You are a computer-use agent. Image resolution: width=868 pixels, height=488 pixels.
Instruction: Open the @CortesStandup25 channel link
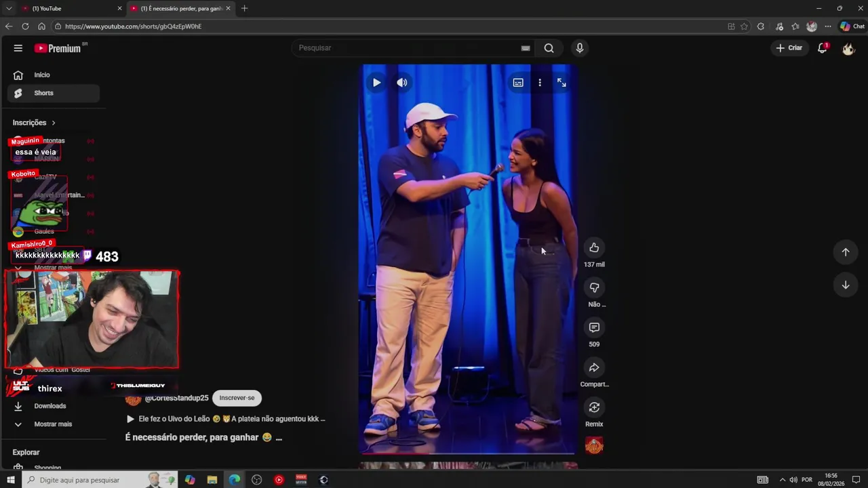click(176, 398)
